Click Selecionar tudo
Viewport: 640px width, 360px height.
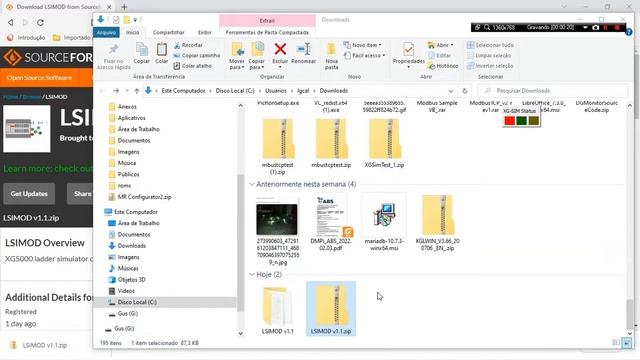(x=490, y=45)
